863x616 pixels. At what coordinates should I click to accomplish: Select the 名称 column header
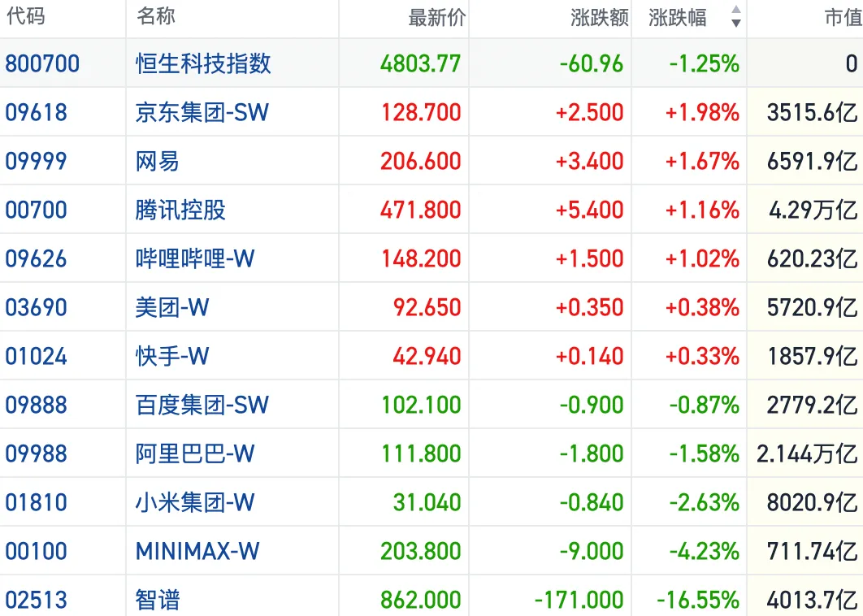pos(156,16)
